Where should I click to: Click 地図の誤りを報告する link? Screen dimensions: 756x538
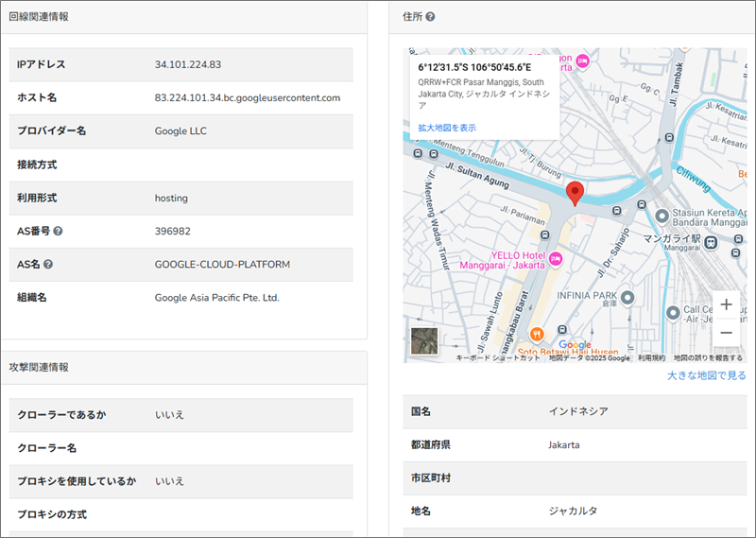708,358
